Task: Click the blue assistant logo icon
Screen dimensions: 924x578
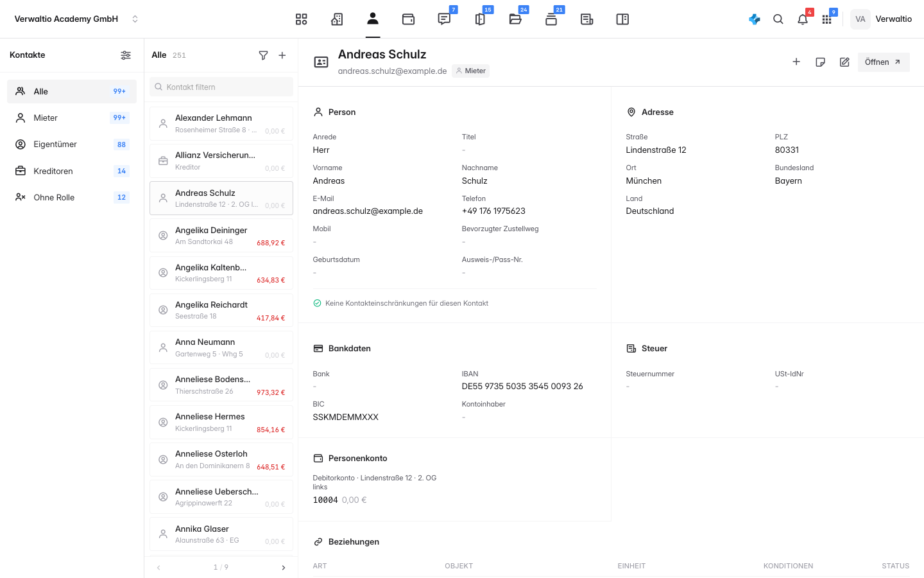Action: 755,19
